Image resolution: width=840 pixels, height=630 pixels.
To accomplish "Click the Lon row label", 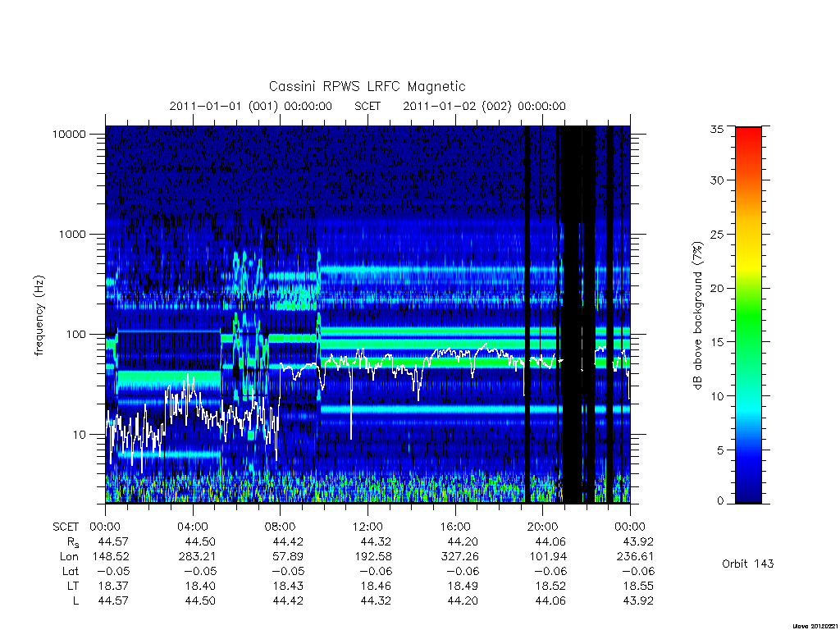I will [x=69, y=557].
